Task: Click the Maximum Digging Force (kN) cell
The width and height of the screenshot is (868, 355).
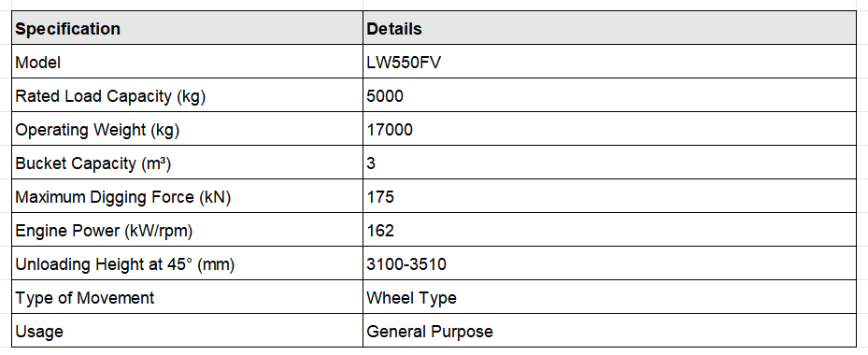Action: pos(187,196)
